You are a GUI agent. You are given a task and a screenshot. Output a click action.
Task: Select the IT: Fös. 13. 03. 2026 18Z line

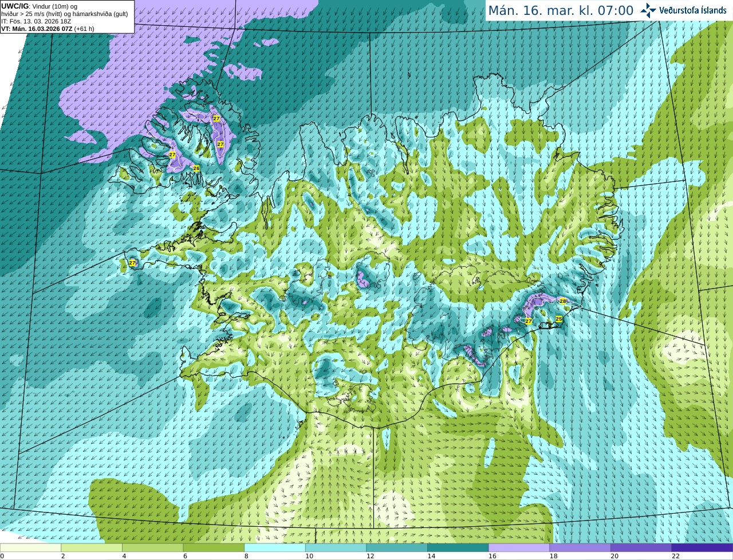pyautogui.click(x=36, y=21)
